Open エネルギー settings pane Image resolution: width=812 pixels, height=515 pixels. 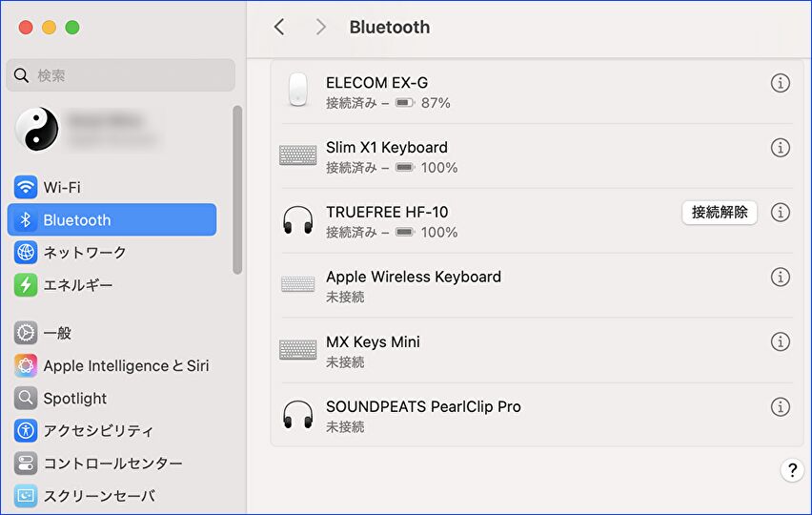pos(77,285)
